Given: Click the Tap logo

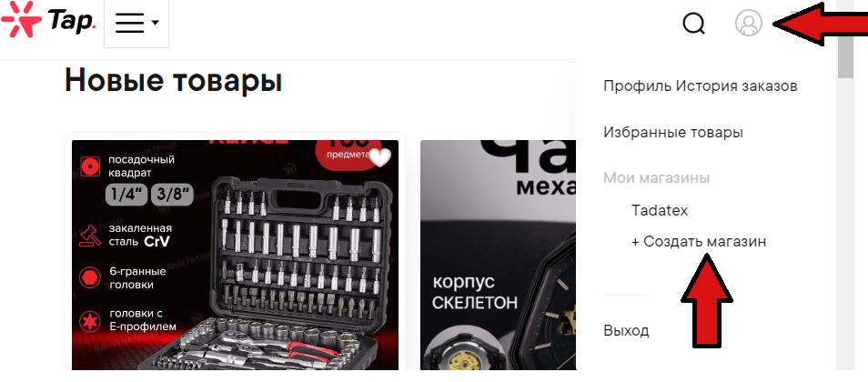Looking at the screenshot, I should pyautogui.click(x=49, y=23).
